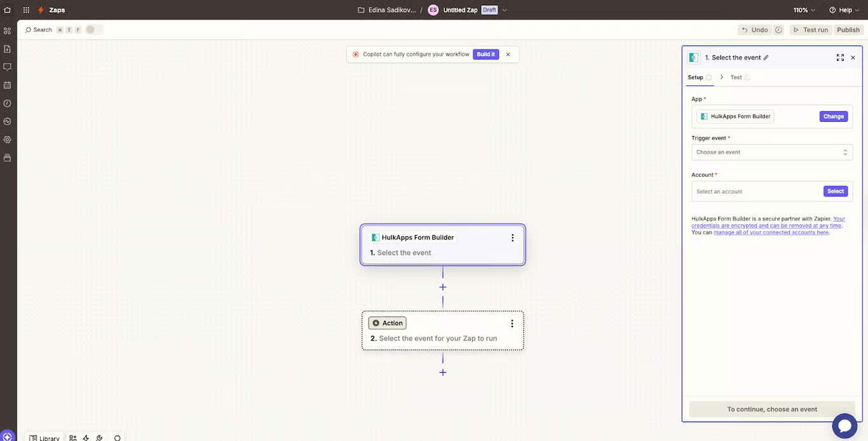The width and height of the screenshot is (868, 441).
Task: Open version history clock icon
Action: click(778, 30)
